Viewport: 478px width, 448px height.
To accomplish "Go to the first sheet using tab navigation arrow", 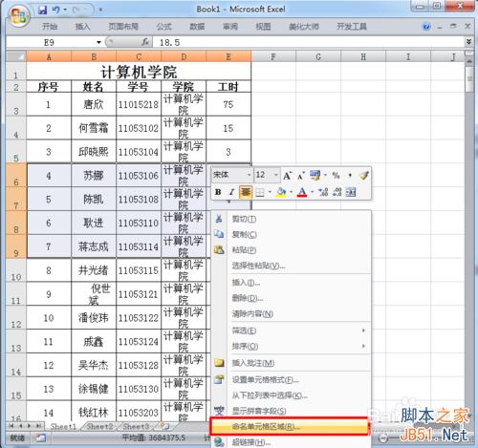I will tap(11, 426).
